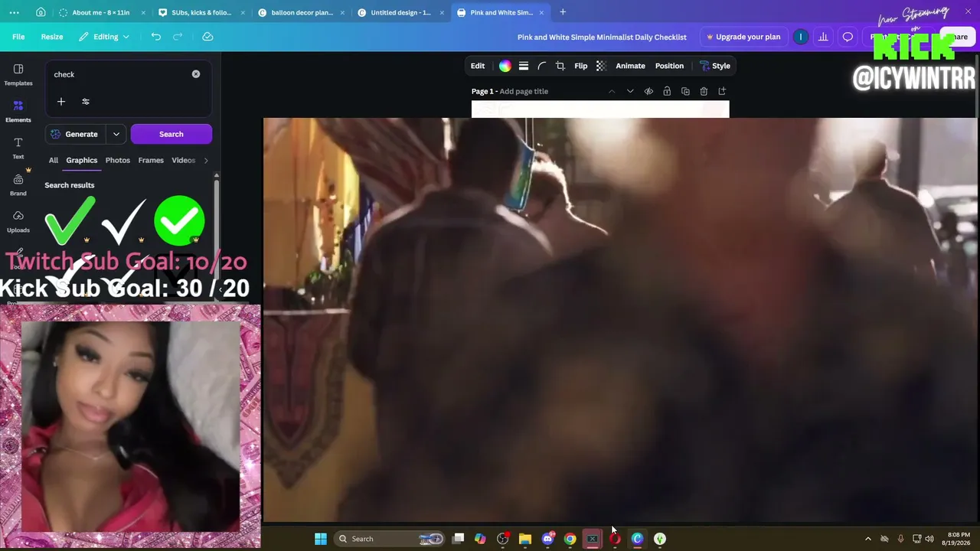Delete Page 1 with trash icon

[704, 91]
